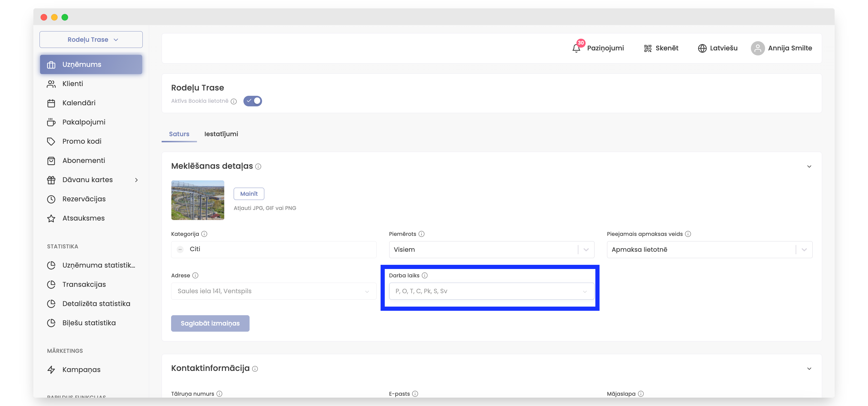Expand the Kontaktinformācija section chevron
Image resolution: width=868 pixels, height=406 pixels.
(809, 369)
